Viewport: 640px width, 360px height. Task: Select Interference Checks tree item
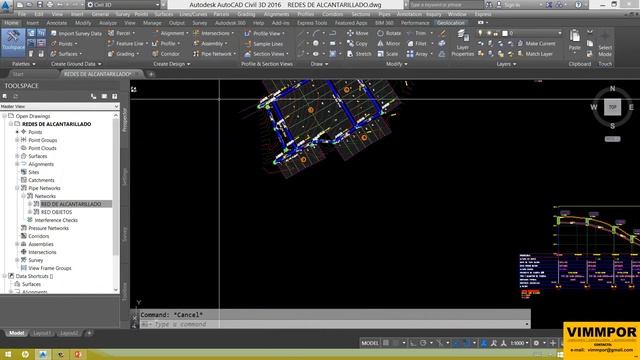pos(56,220)
